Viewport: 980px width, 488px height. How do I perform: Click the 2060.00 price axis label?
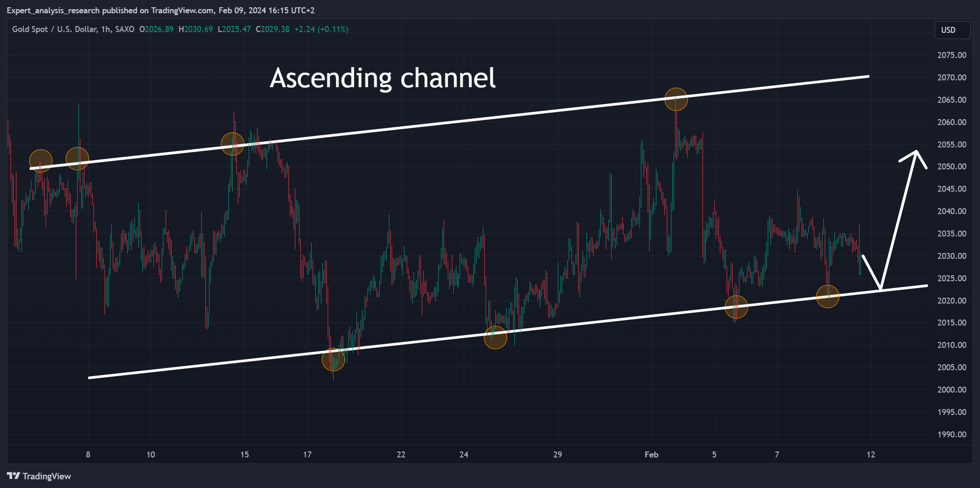coord(952,122)
